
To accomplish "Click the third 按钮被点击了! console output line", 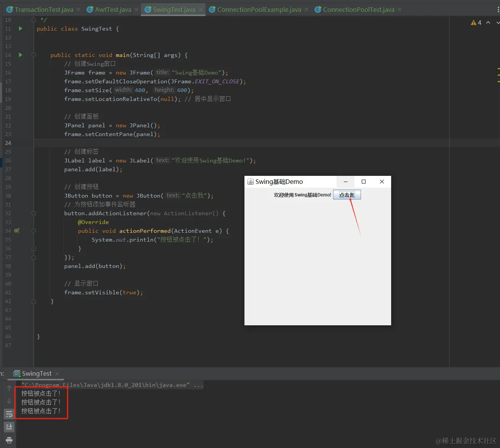I will 41,411.
